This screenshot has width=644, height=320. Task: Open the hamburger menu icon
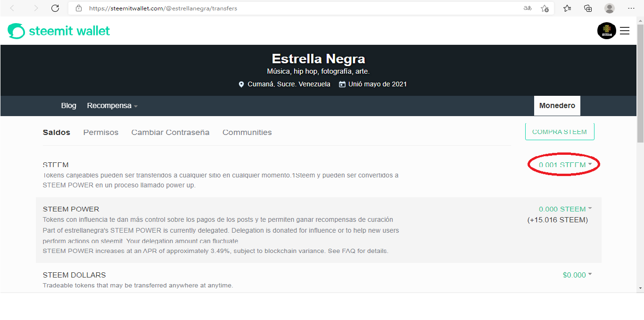pos(625,31)
